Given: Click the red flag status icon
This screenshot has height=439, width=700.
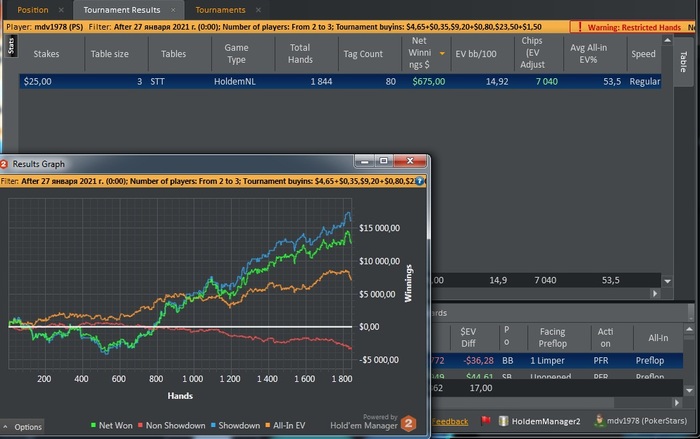Looking at the screenshot, I should point(486,420).
